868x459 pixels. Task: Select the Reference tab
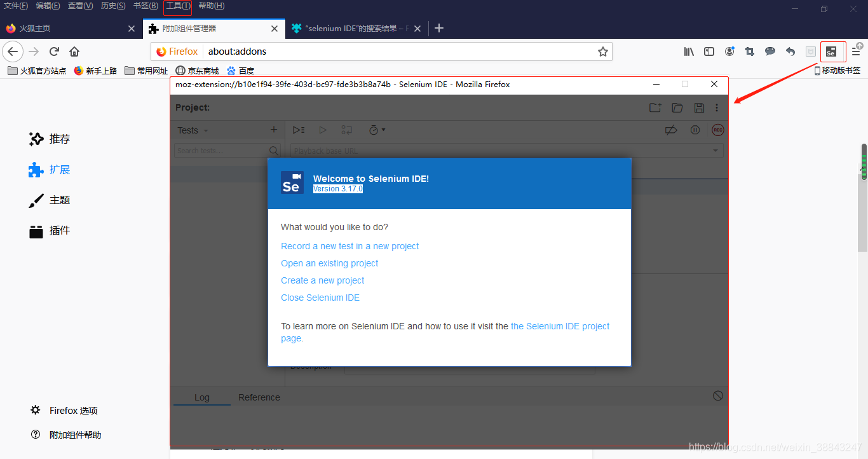click(x=259, y=397)
